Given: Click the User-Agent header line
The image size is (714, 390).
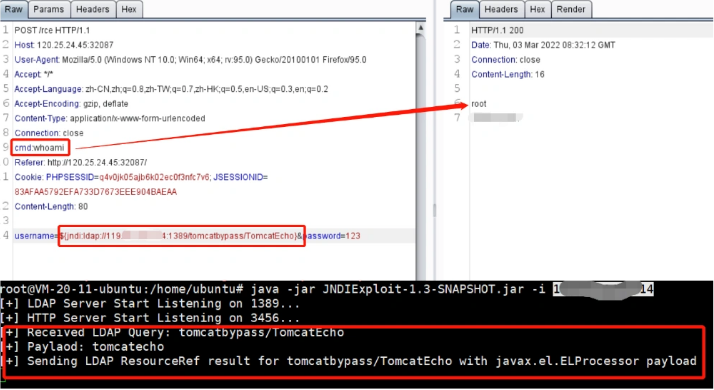Looking at the screenshot, I should click(x=190, y=60).
